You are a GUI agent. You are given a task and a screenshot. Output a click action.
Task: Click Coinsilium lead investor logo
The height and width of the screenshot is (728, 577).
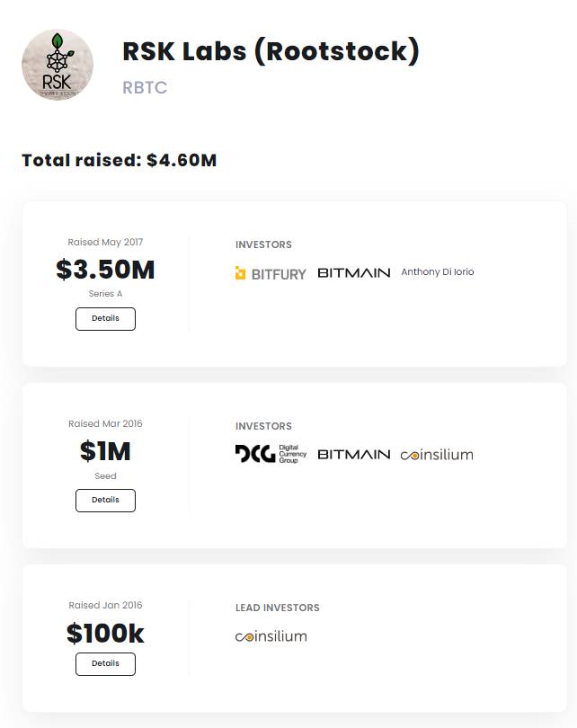point(271,636)
